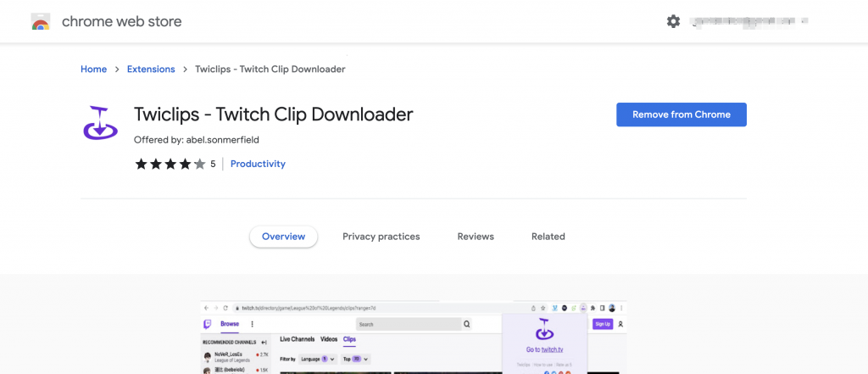Click the Remove from Chrome button
Screen dimensions: 868x374
click(682, 114)
